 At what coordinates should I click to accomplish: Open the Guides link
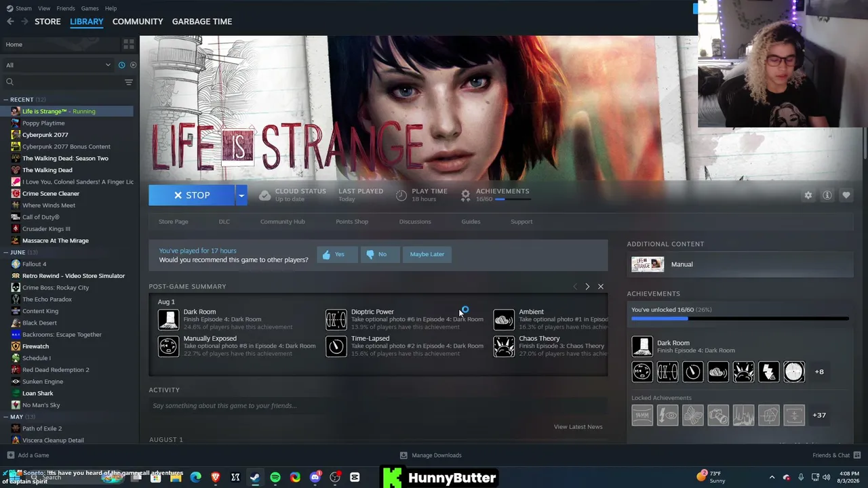(471, 222)
